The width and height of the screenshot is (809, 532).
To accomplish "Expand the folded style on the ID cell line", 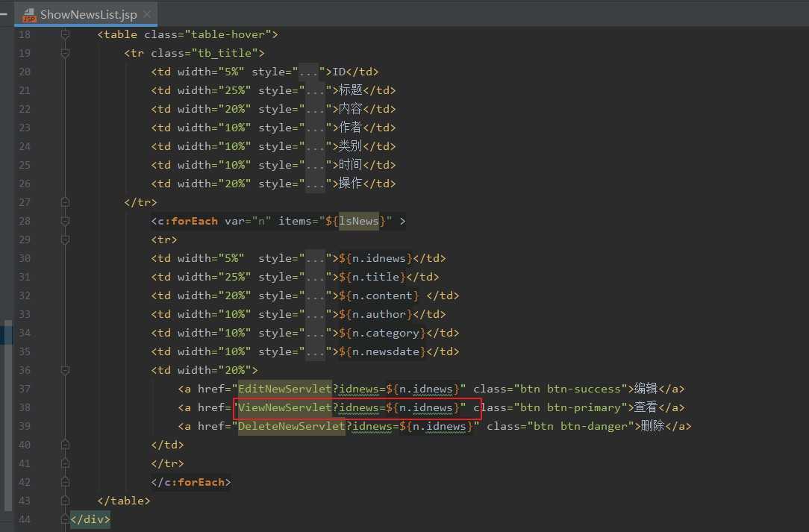I will [x=308, y=72].
